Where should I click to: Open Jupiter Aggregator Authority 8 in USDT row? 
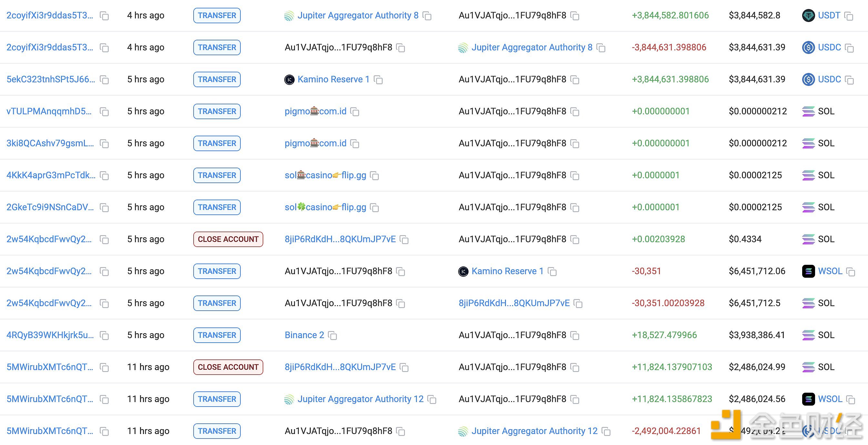358,15
